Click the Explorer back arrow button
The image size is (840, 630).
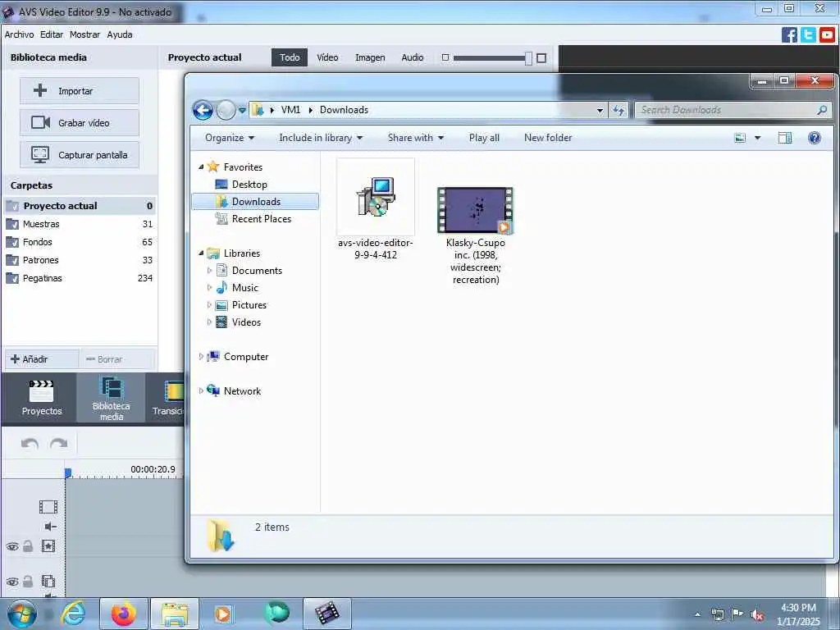click(x=203, y=111)
